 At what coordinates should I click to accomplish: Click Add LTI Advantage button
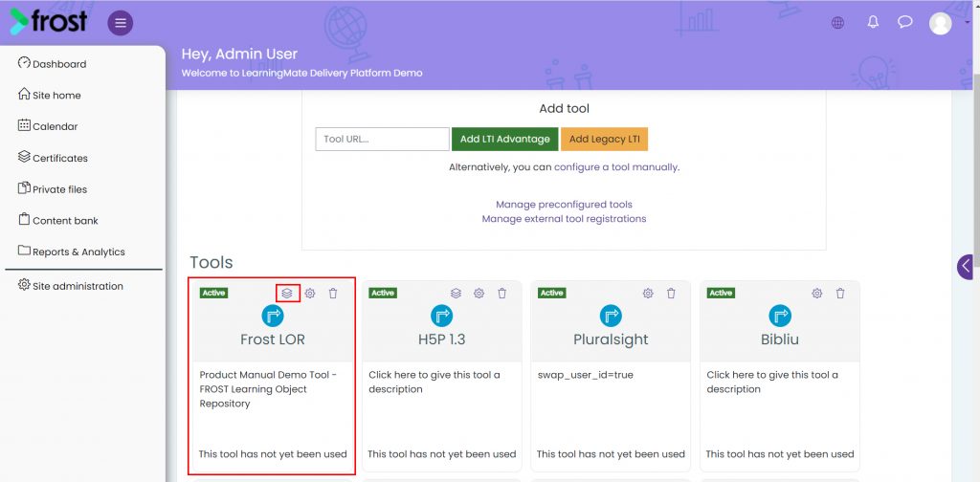tap(505, 140)
